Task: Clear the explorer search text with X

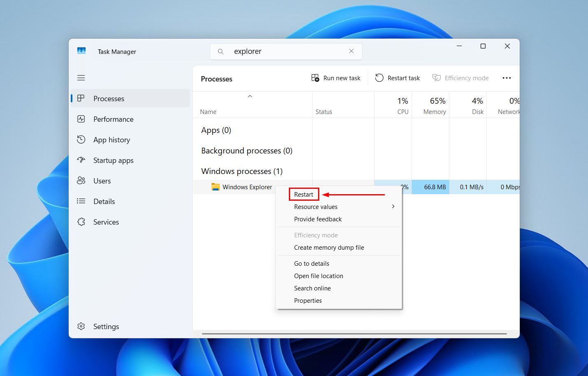Action: click(351, 51)
